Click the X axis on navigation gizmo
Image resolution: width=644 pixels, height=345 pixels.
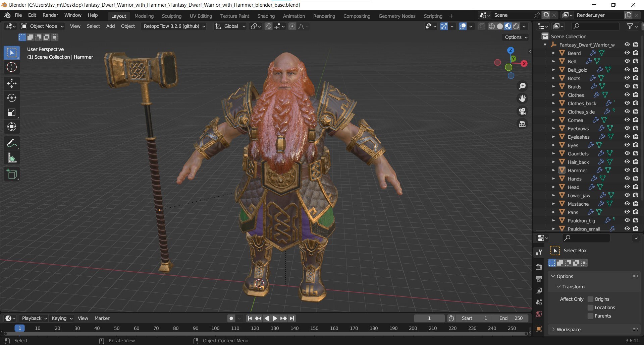524,64
